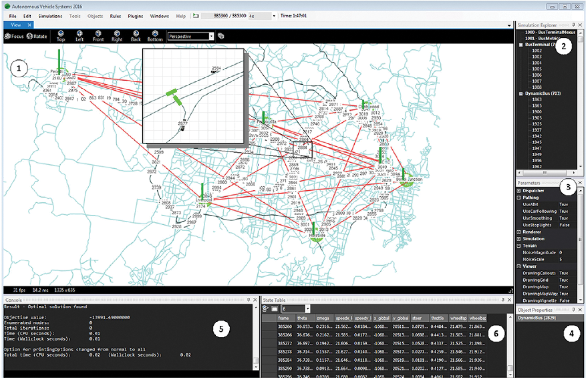
Task: Toggle UseStopLights False value
Action: pos(564,225)
